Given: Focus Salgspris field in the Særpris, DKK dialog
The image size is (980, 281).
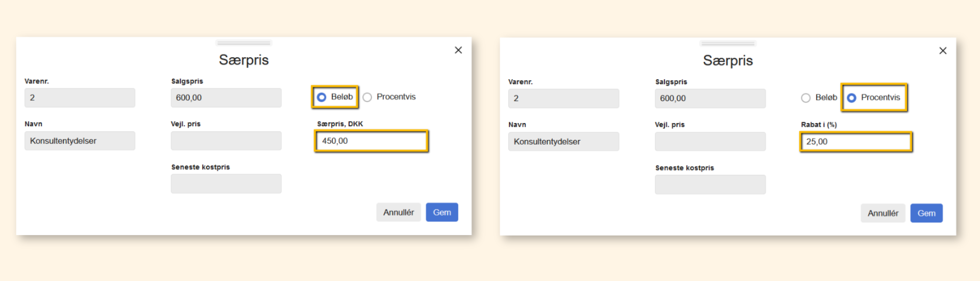Looking at the screenshot, I should (x=226, y=98).
